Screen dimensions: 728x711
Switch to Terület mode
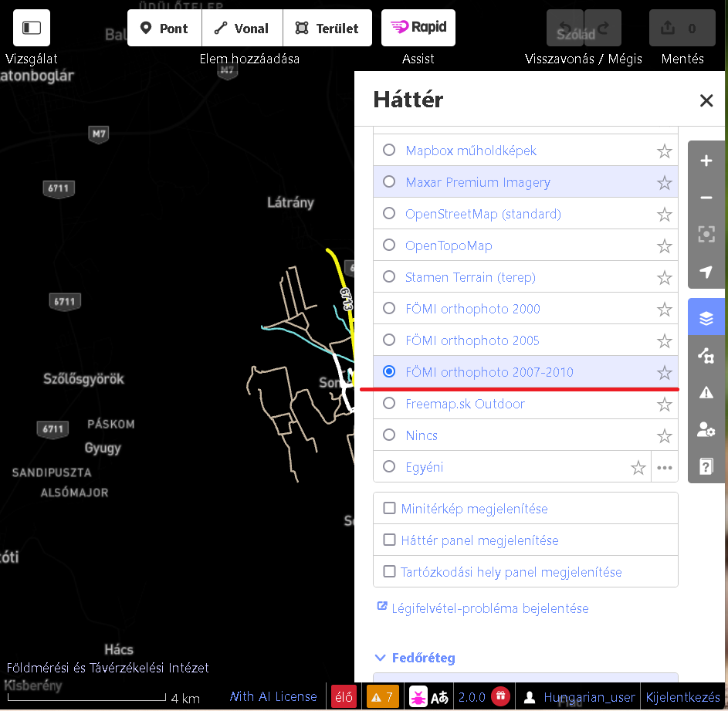tap(327, 28)
